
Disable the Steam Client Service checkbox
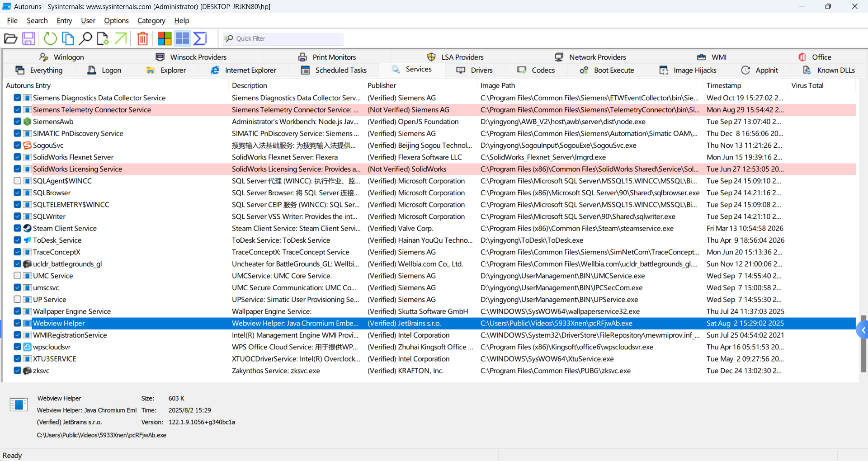(17, 228)
